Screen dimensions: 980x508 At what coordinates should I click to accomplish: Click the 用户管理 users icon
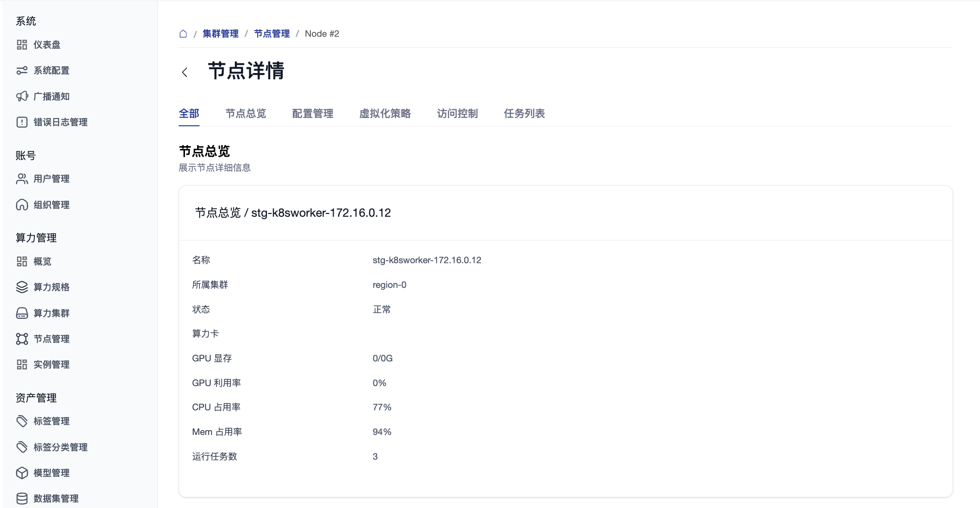(x=22, y=179)
